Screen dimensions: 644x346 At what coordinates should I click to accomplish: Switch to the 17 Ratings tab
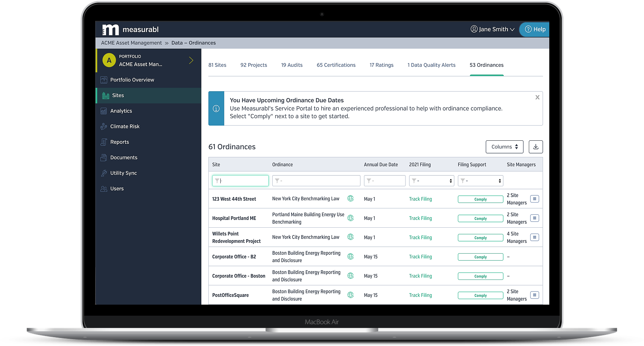pyautogui.click(x=382, y=65)
